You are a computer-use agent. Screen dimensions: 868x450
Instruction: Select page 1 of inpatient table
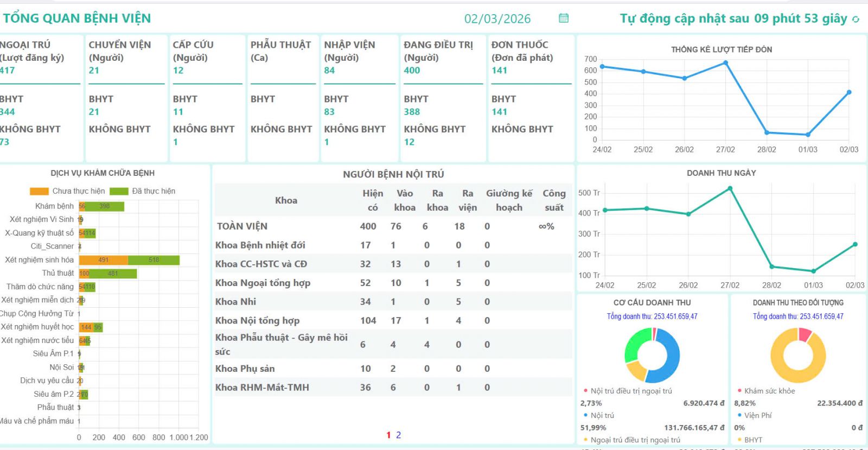[388, 435]
